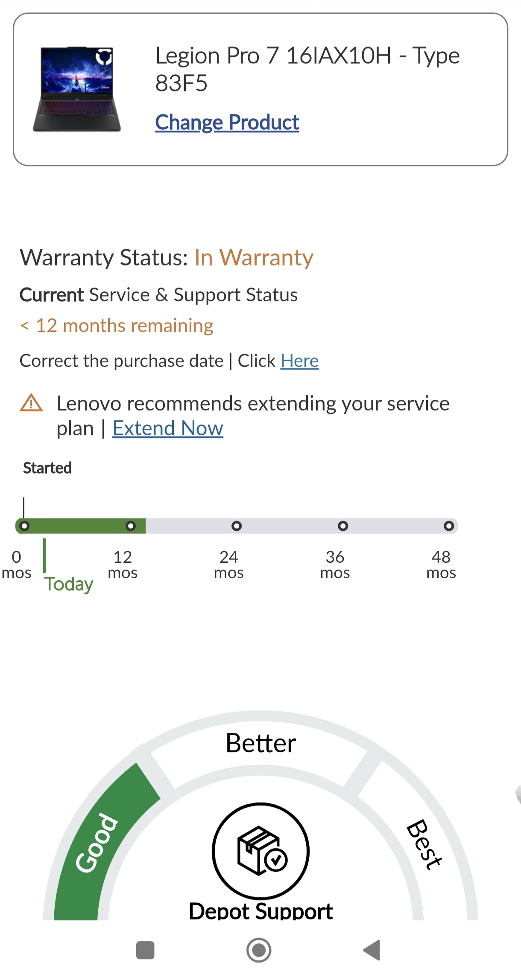Click the 0 mos marker on the timeline
Screen dimensions: 521x980
24,526
